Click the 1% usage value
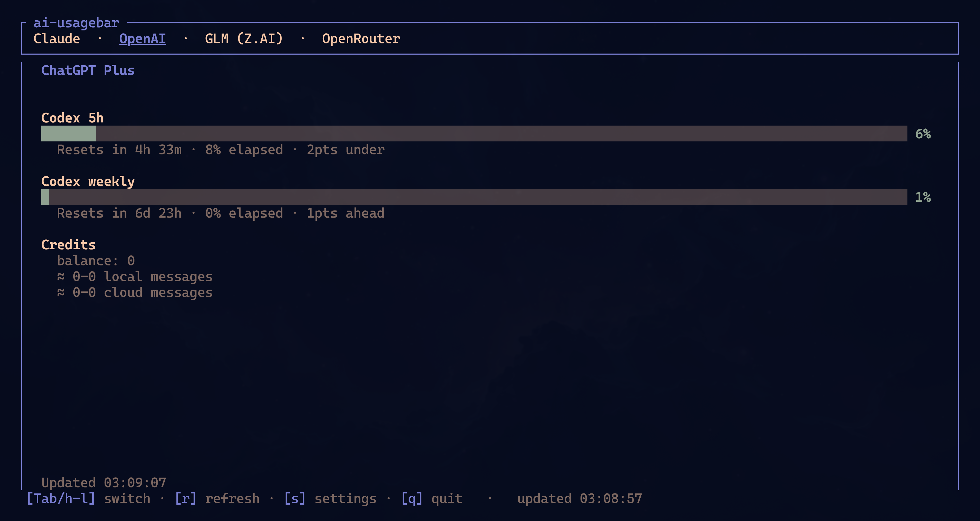This screenshot has width=980, height=521. [x=923, y=197]
